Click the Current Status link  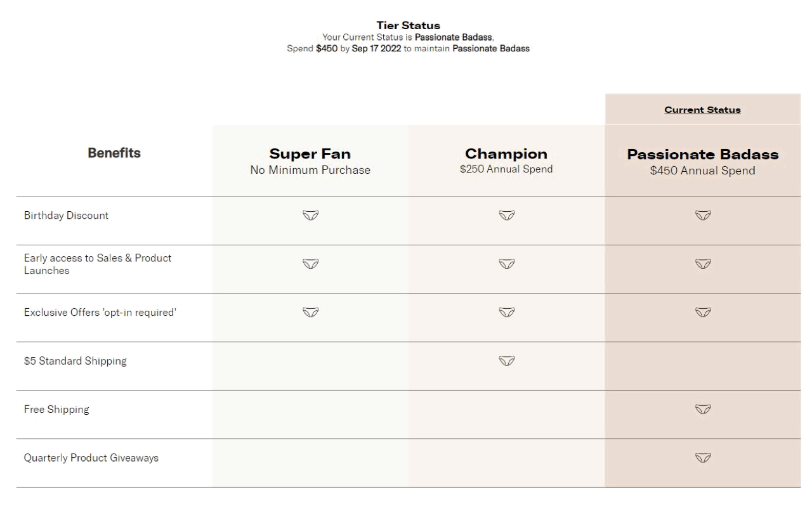tap(702, 110)
